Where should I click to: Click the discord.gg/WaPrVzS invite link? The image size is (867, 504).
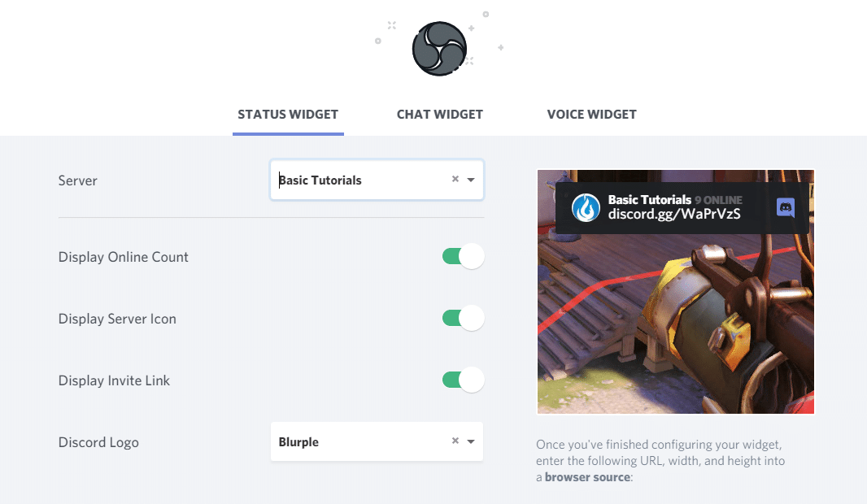click(674, 215)
